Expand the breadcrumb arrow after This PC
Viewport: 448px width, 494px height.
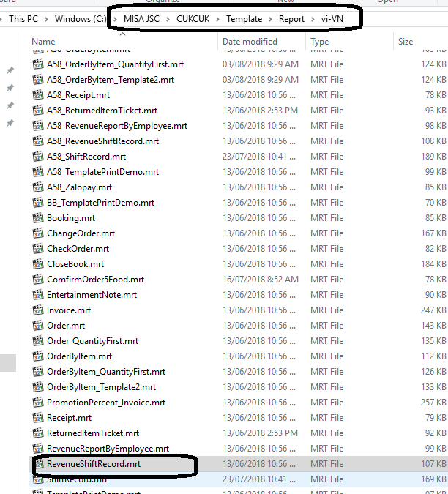(46, 19)
